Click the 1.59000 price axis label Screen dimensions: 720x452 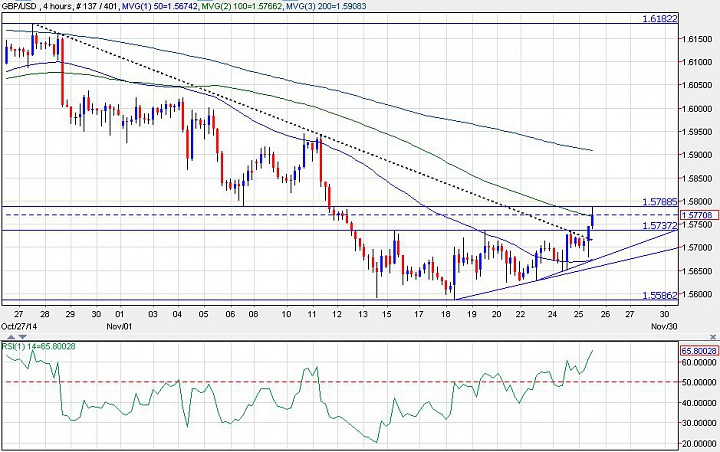pos(699,155)
